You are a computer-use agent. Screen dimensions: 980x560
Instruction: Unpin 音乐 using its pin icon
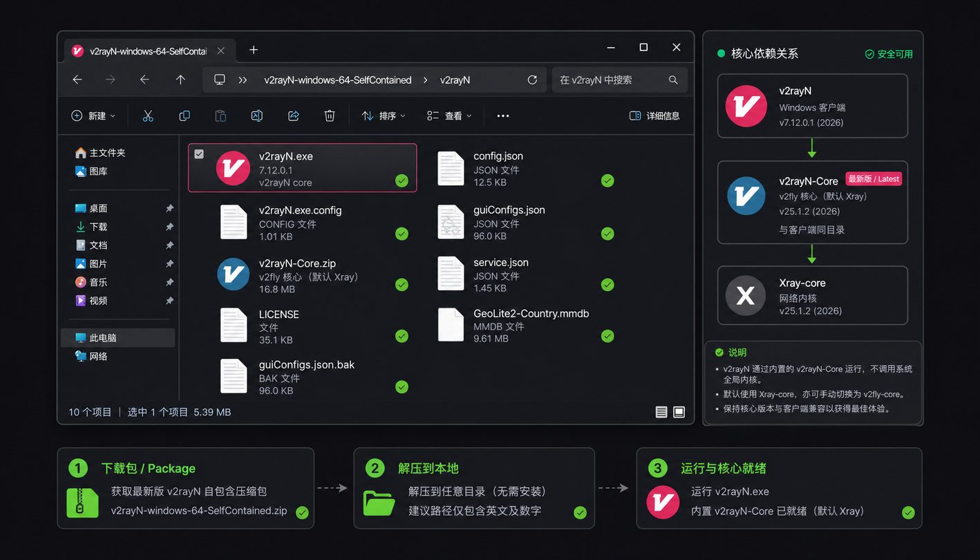point(169,282)
